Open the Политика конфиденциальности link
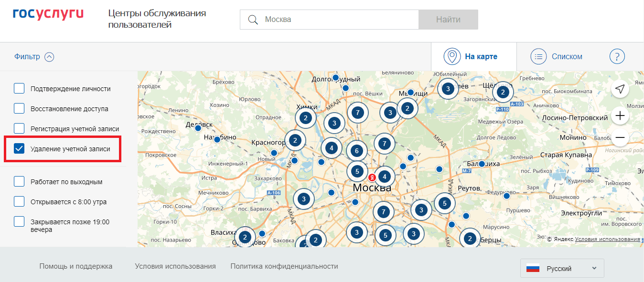This screenshot has width=644, height=282. (x=284, y=266)
